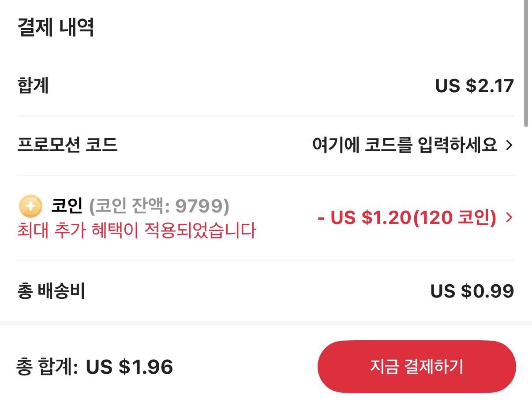Click the US $2.17 subtotal amount
Screen dimensions: 532x409
pyautogui.click(x=474, y=86)
